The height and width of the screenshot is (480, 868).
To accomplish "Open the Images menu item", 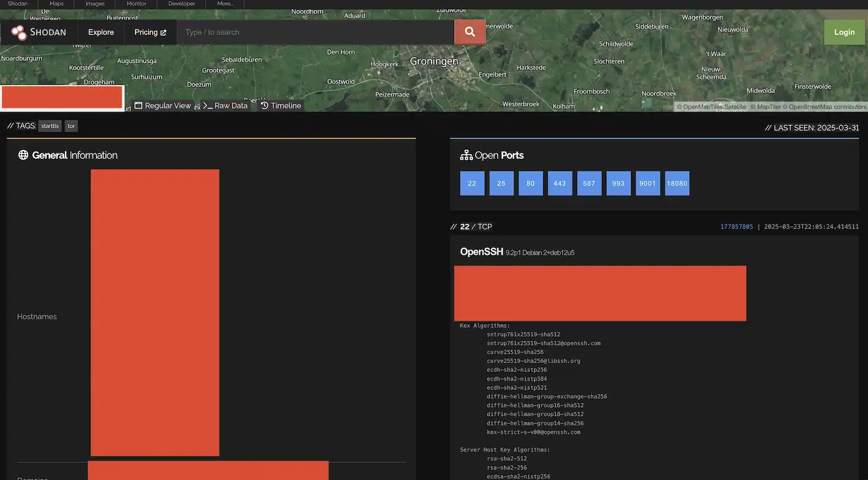I will pyautogui.click(x=94, y=3).
